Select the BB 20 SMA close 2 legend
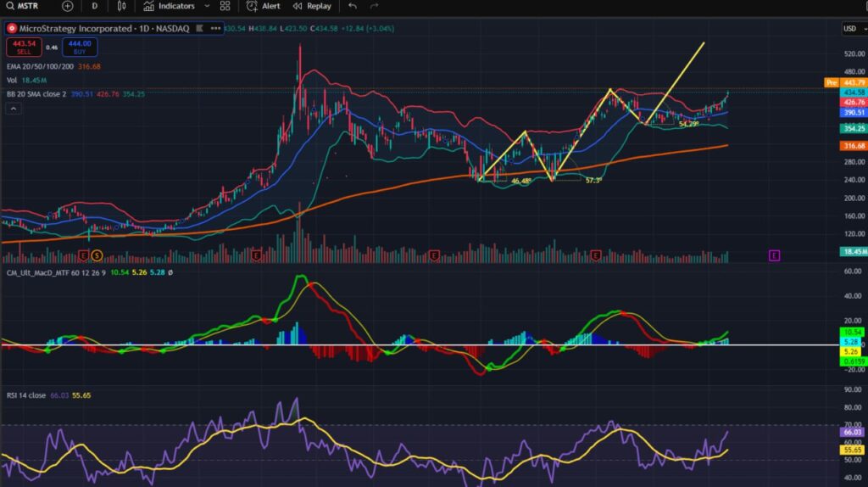The height and width of the screenshot is (487, 868). [x=36, y=94]
